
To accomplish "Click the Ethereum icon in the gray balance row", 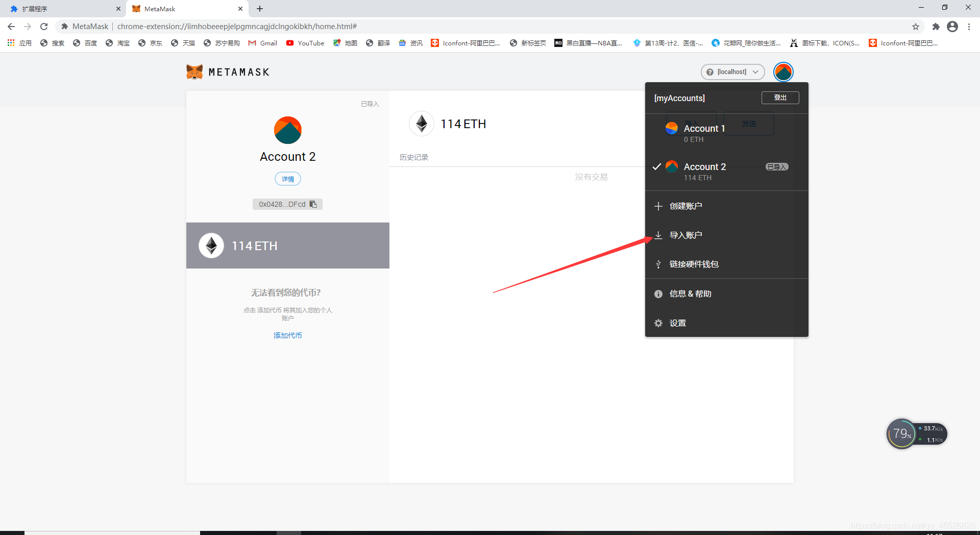I will [211, 246].
